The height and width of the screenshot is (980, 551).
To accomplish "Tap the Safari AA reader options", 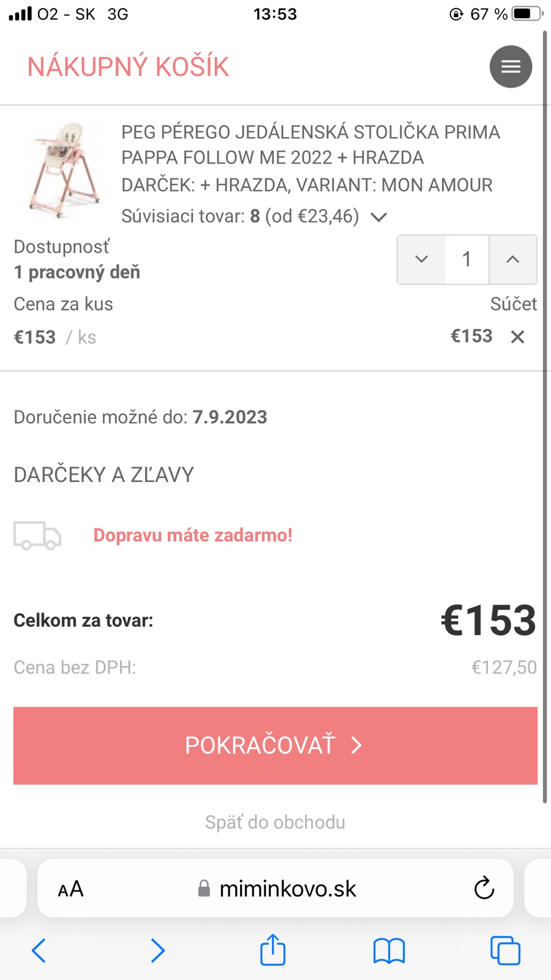I will coord(70,889).
